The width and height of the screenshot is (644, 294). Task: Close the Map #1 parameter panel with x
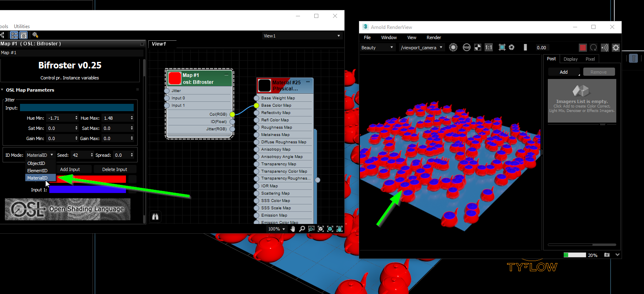[x=142, y=44]
